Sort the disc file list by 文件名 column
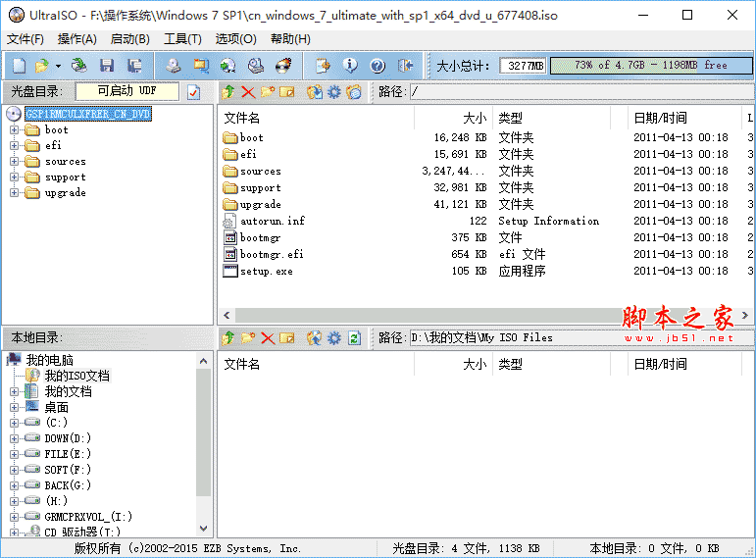Screen dimensions: 756x558 tap(317, 118)
